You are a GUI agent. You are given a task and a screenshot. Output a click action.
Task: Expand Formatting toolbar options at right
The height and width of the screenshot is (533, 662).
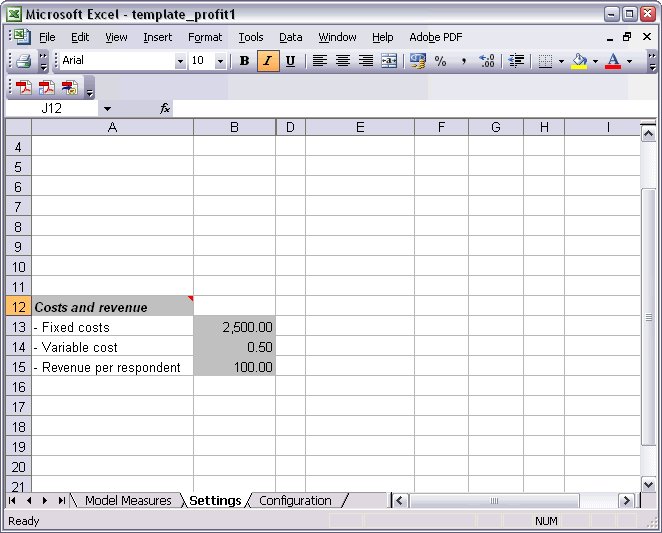[652, 61]
